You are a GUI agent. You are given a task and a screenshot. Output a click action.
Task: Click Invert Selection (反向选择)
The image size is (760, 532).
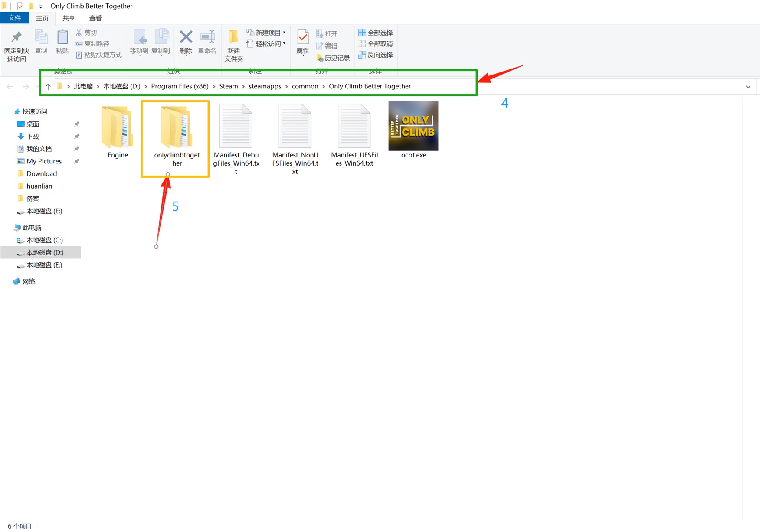click(375, 55)
